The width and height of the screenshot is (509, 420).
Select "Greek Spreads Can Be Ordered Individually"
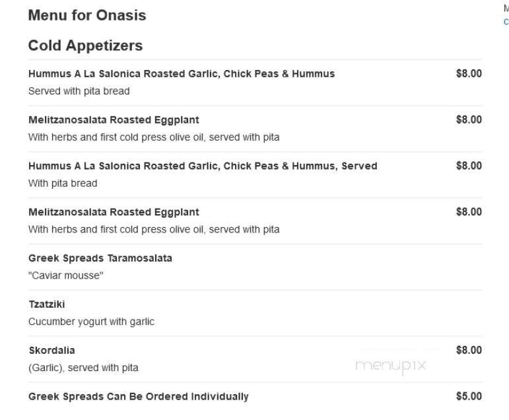coord(139,397)
